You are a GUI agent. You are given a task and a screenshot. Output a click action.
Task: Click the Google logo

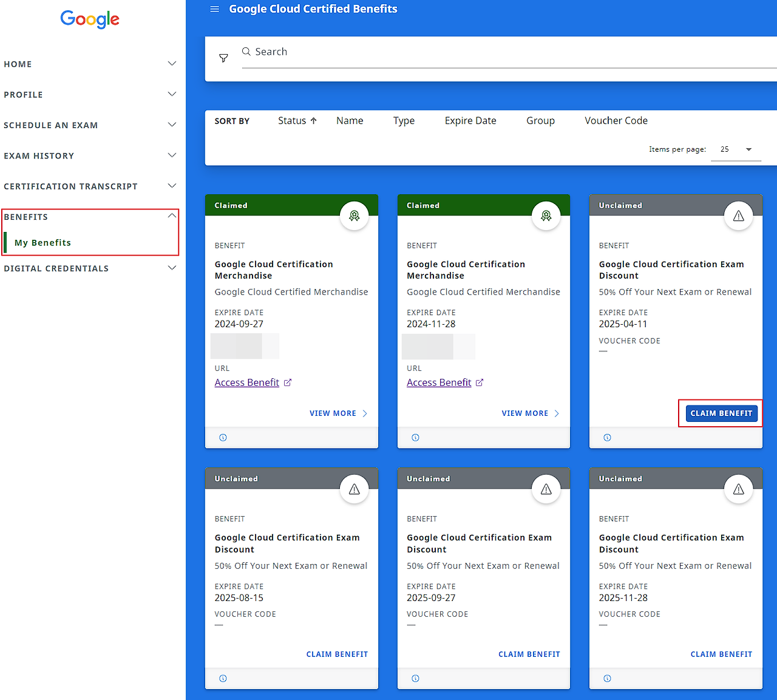[90, 19]
